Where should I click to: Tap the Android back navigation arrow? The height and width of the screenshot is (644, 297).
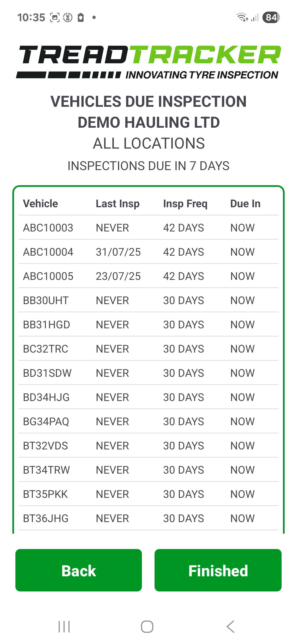click(230, 627)
